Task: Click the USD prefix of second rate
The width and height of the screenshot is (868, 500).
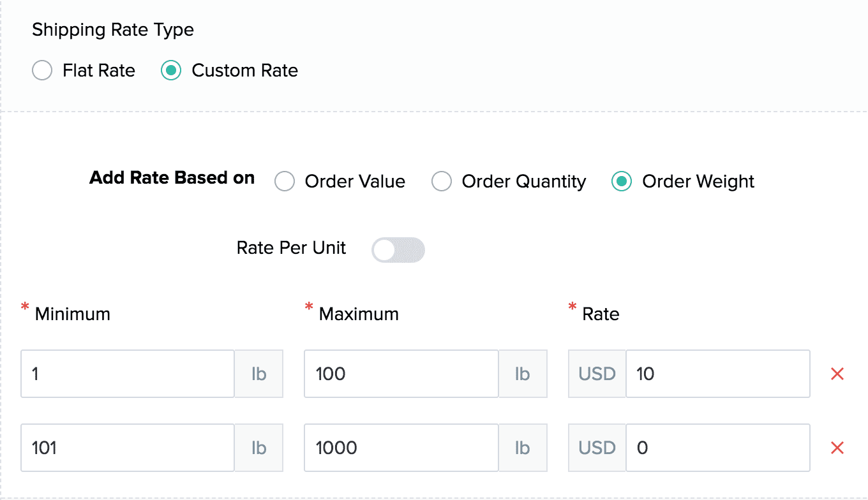Action: click(597, 448)
